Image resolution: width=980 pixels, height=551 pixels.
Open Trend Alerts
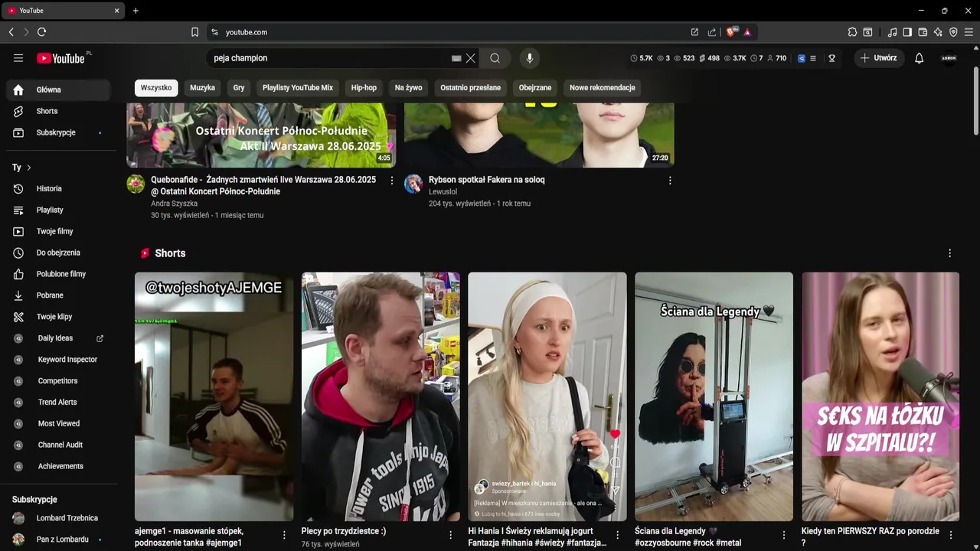[60, 402]
